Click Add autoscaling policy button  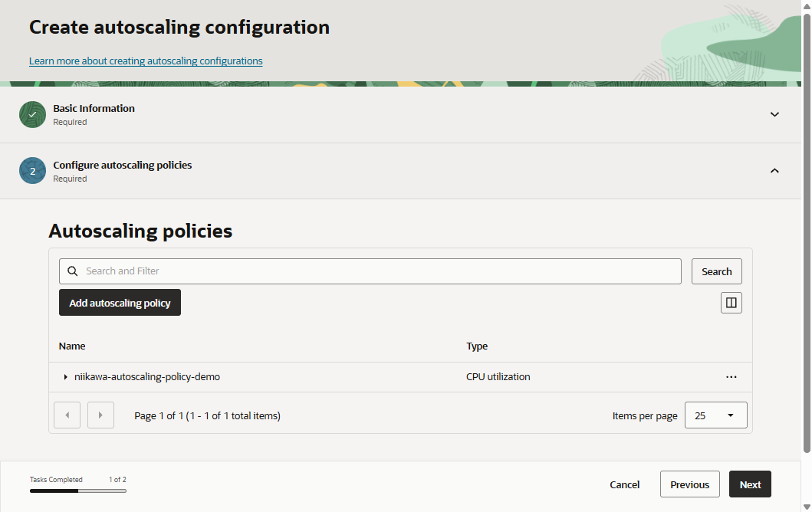click(x=120, y=303)
